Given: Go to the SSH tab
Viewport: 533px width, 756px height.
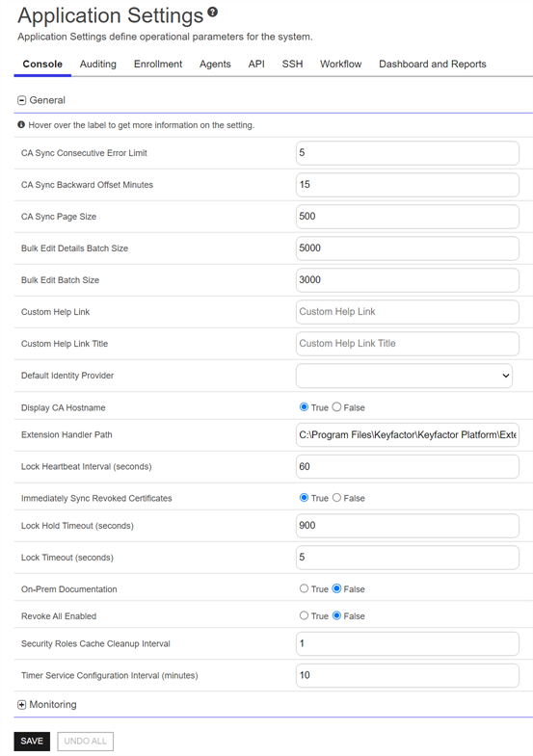Looking at the screenshot, I should point(292,65).
